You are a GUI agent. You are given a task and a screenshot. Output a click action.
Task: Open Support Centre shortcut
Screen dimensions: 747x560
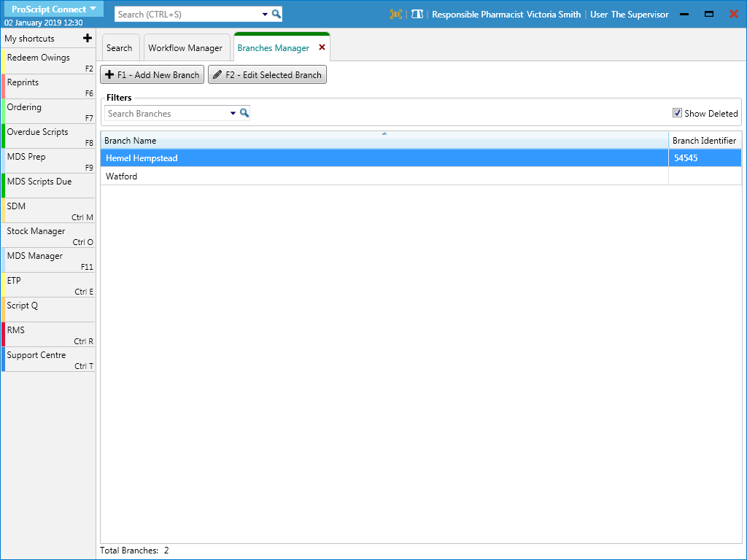coord(49,359)
